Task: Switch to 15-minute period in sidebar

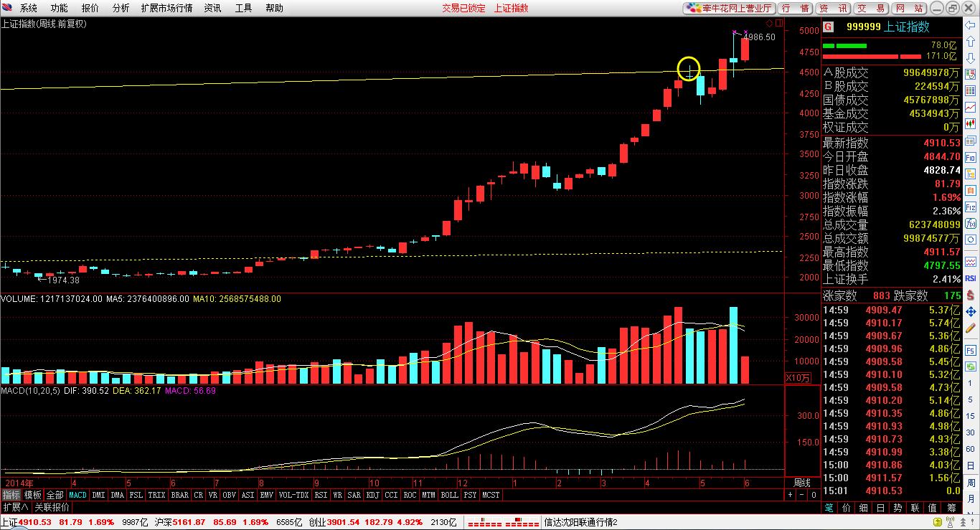Action: click(971, 415)
